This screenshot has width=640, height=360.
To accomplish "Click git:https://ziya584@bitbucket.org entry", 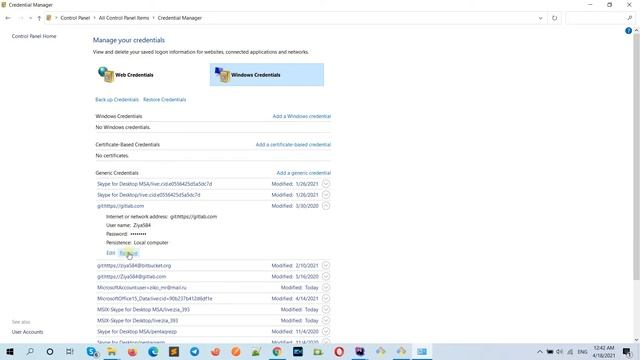I will point(134,266).
